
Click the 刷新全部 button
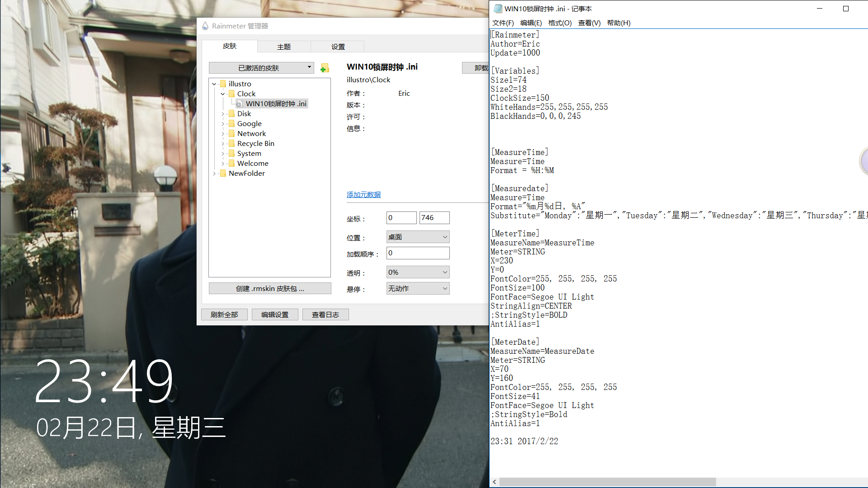click(x=224, y=314)
